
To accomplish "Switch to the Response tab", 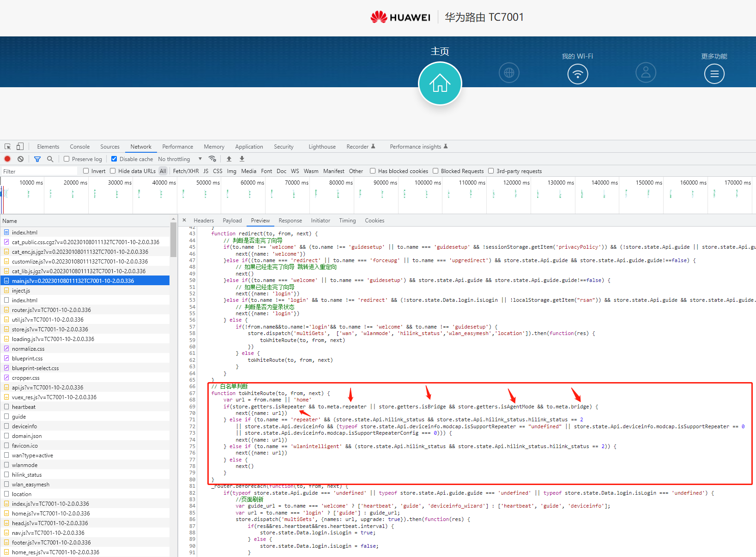I will [x=290, y=221].
